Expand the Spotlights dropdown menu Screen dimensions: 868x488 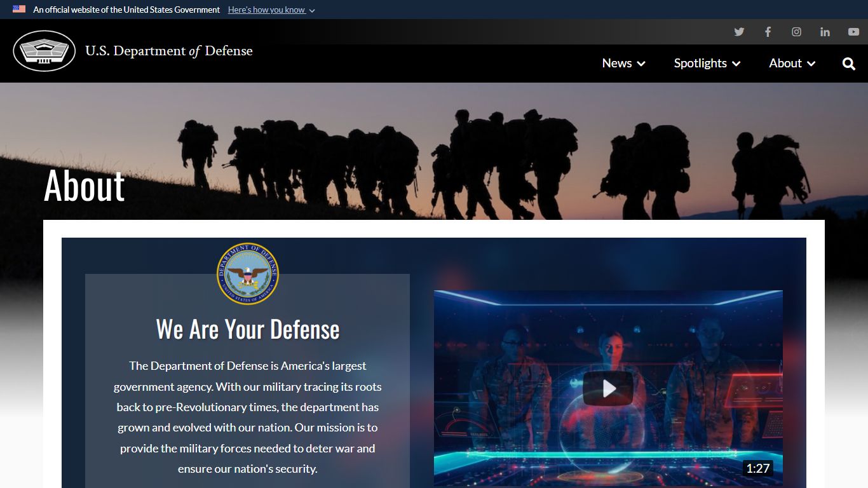pos(707,63)
